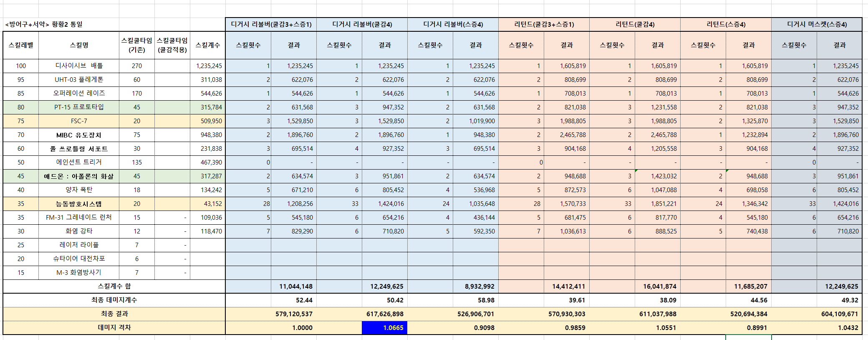Select the blue highlighted 1.0665 cell
The width and height of the screenshot is (868, 340).
click(384, 327)
